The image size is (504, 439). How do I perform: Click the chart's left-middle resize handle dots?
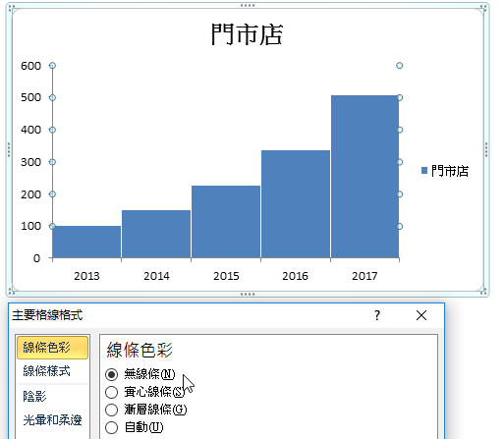tap(9, 149)
